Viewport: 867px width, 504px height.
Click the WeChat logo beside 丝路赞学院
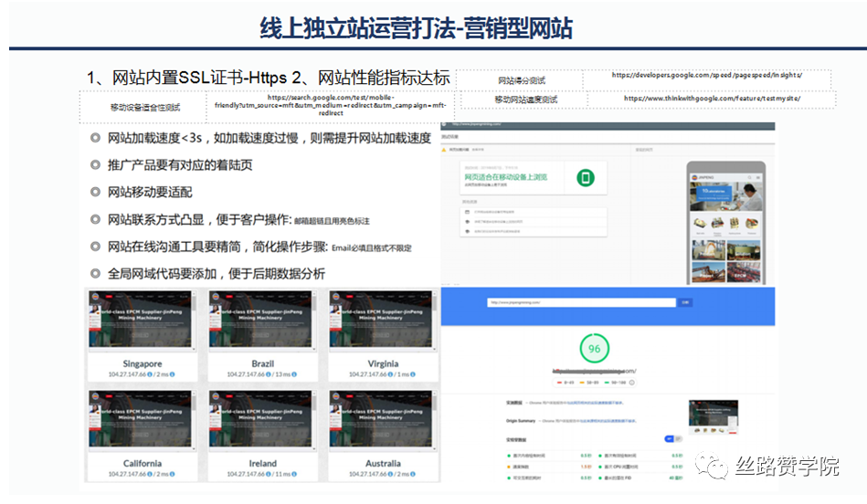(714, 466)
